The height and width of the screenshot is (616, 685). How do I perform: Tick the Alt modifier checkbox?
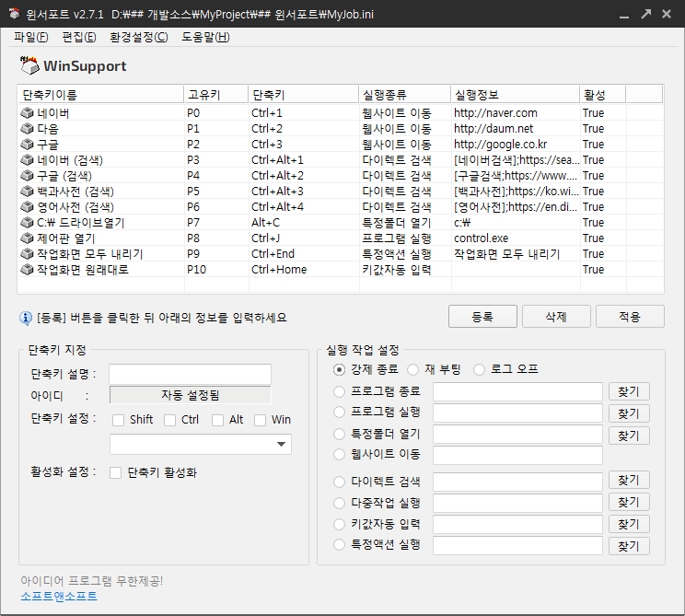pos(217,420)
